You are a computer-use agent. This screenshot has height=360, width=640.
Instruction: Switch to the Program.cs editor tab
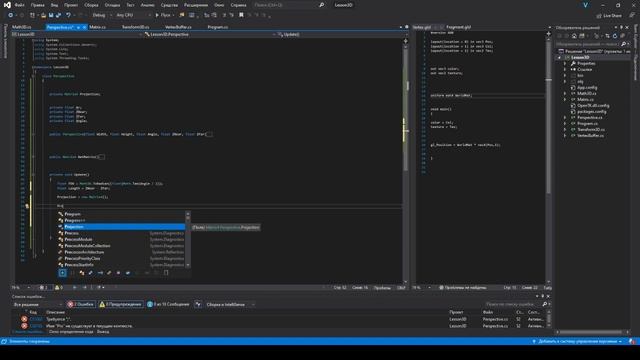(218, 27)
